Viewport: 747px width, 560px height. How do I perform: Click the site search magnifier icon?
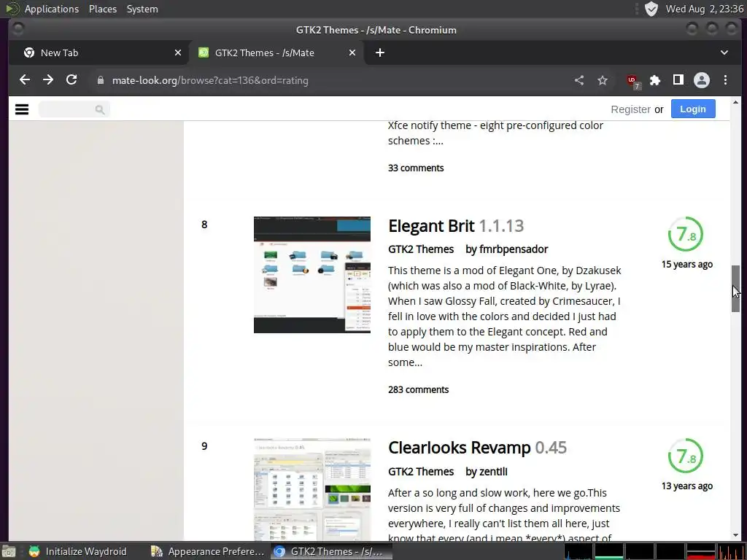[99, 109]
